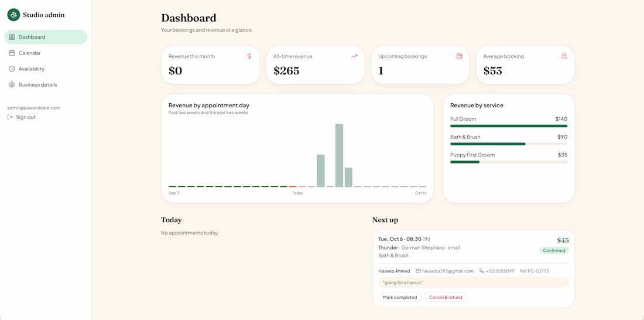Click the Confirmed status badge
The height and width of the screenshot is (320, 644).
pos(554,250)
